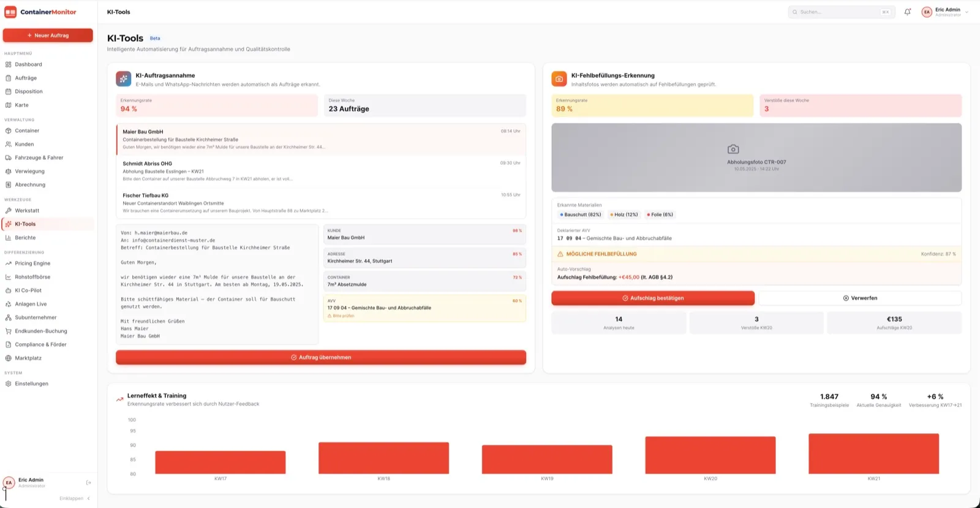
Task: Click the KI-Fehlbefüllungs-Erkennung camera icon
Action: coord(559,79)
